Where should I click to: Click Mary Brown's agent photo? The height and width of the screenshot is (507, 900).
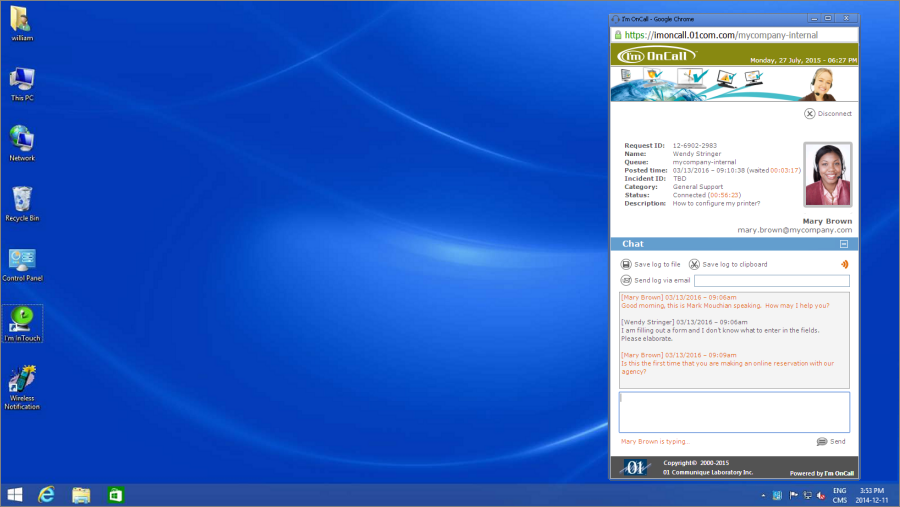pos(828,175)
